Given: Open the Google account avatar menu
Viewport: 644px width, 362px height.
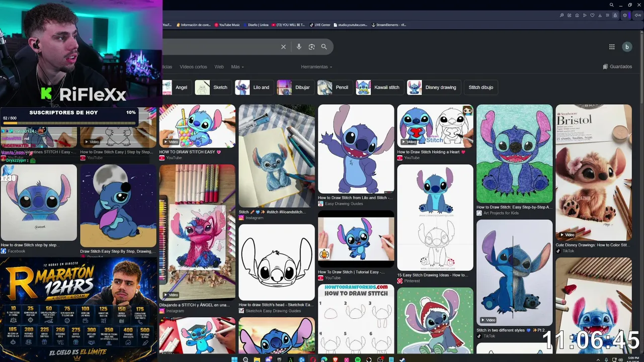Looking at the screenshot, I should click(627, 47).
